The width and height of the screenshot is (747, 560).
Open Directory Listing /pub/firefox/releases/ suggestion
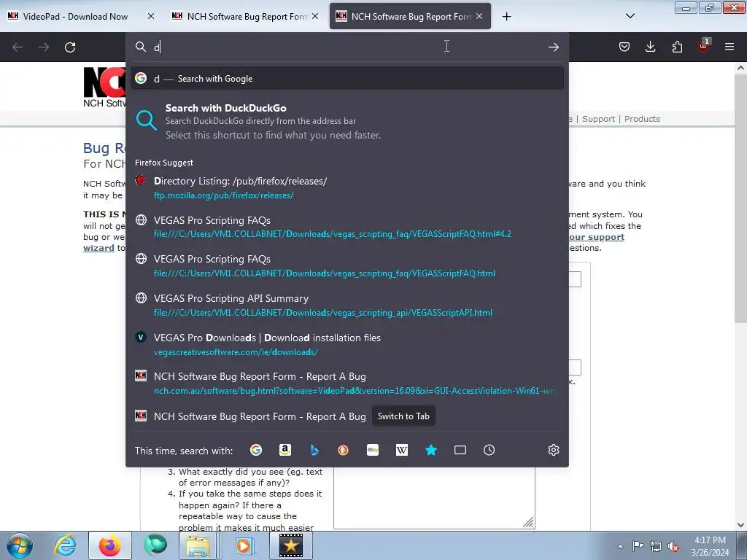point(347,187)
